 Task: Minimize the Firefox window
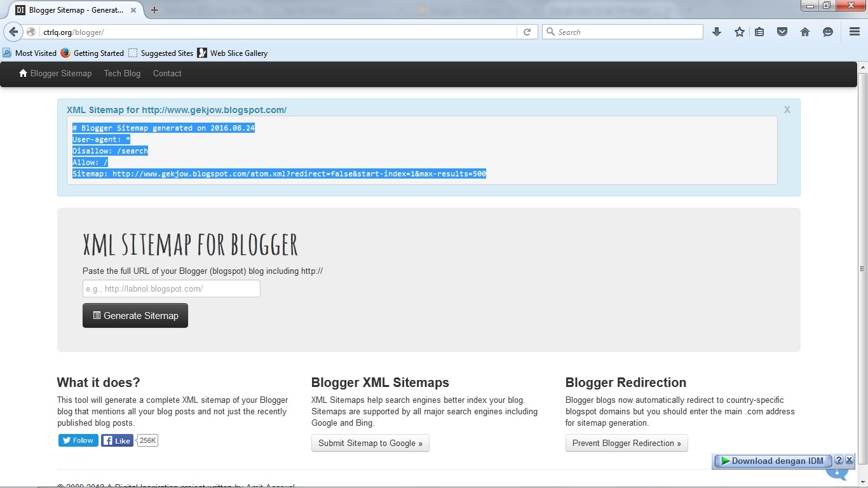coord(809,6)
